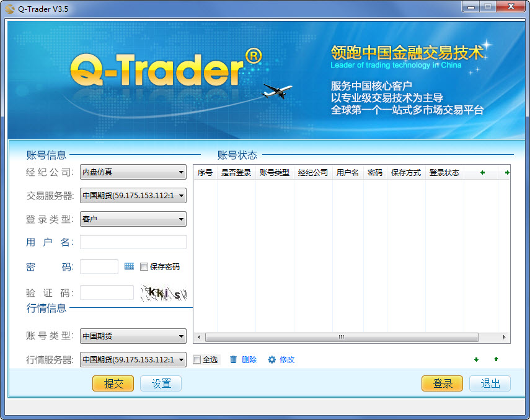Click the 设置 button
The height and width of the screenshot is (420, 530).
pyautogui.click(x=161, y=383)
